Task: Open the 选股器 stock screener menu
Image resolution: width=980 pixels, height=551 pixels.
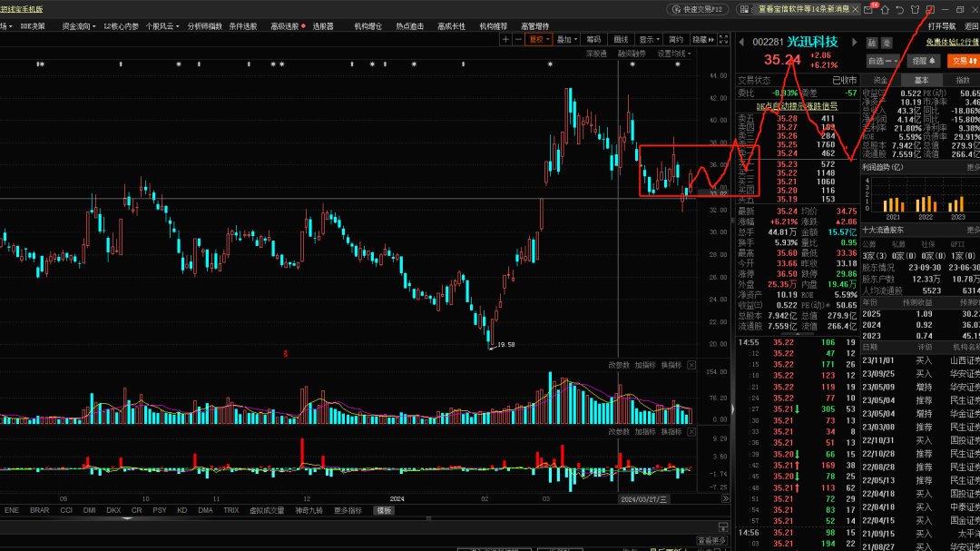Action: 322,26
